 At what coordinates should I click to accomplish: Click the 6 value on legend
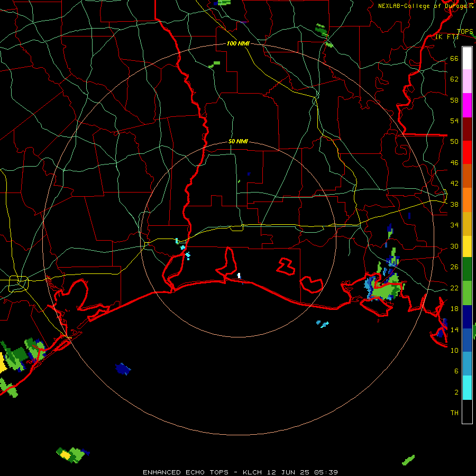point(456,371)
